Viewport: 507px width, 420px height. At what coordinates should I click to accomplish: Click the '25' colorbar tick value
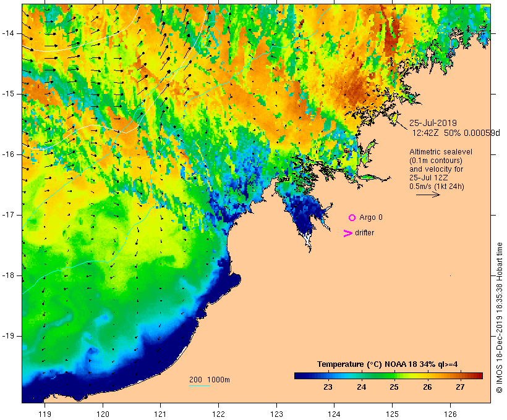click(x=394, y=387)
